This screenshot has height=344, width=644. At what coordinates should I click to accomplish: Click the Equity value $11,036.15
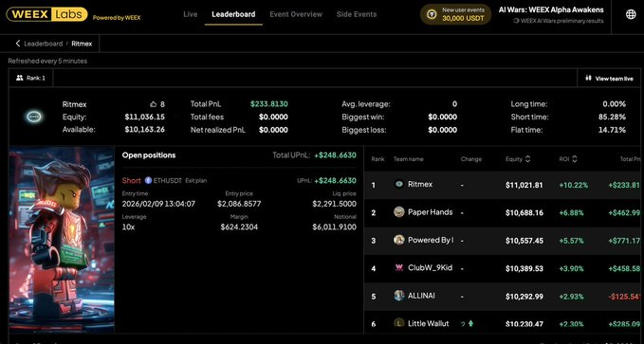(x=144, y=117)
